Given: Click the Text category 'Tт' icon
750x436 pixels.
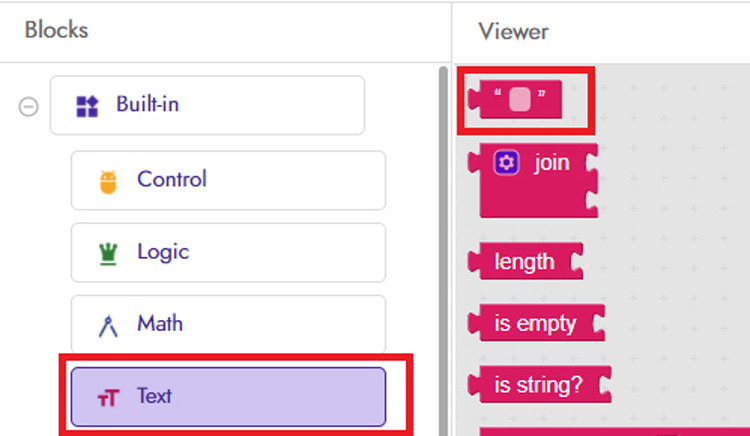Looking at the screenshot, I should tap(108, 397).
